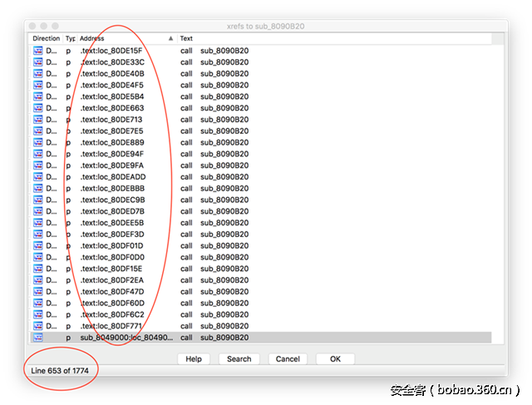Click xref icon for loc_80DEADD row
Viewport: 532px width, 405px height.
point(38,177)
